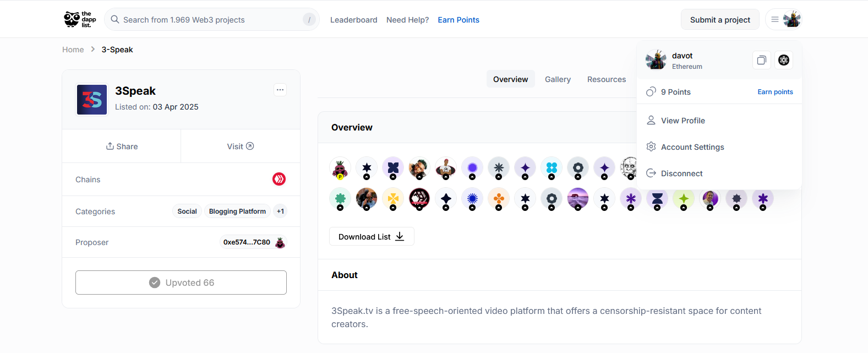This screenshot has width=868, height=353.
Task: Click the yellow pinwheel upvoter avatar
Action: (393, 199)
